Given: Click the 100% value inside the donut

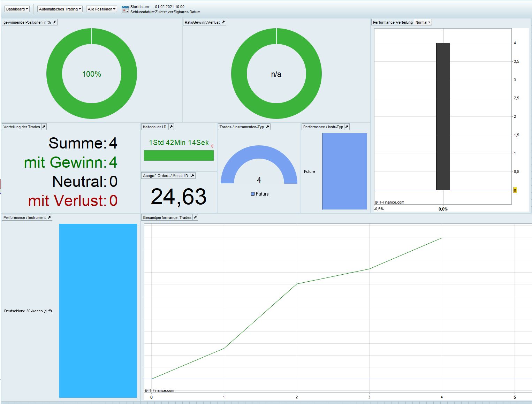Looking at the screenshot, I should tap(92, 74).
